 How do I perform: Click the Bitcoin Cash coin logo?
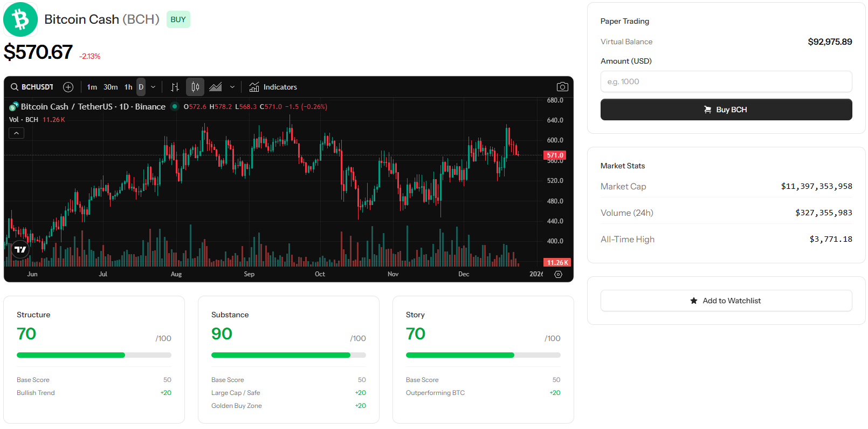20,19
